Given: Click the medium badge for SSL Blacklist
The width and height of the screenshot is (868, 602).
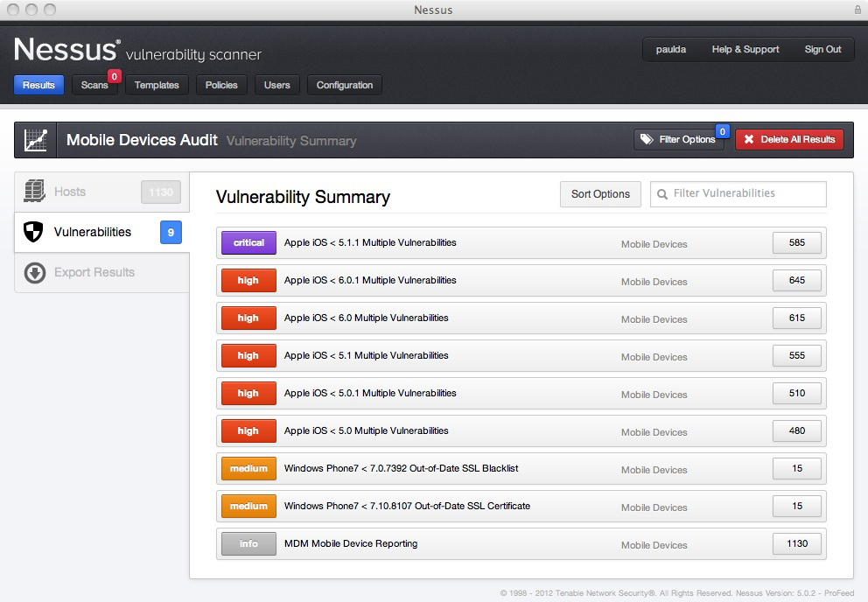Looking at the screenshot, I should (x=248, y=468).
